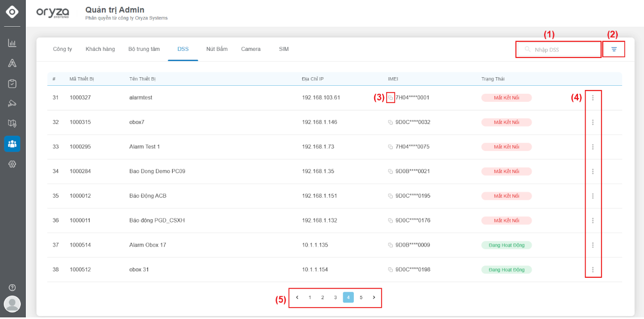The height and width of the screenshot is (319, 644).
Task: Open more options for Báo động PGD_CSXH row
Action: point(593,221)
